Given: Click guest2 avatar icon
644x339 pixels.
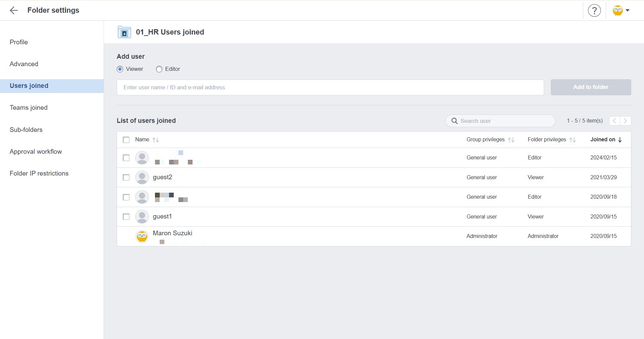Looking at the screenshot, I should (142, 177).
